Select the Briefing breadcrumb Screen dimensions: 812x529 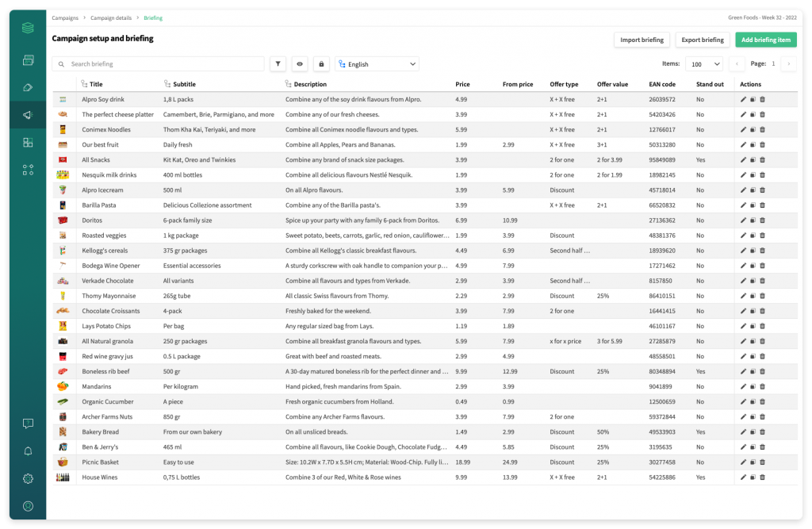(153, 17)
